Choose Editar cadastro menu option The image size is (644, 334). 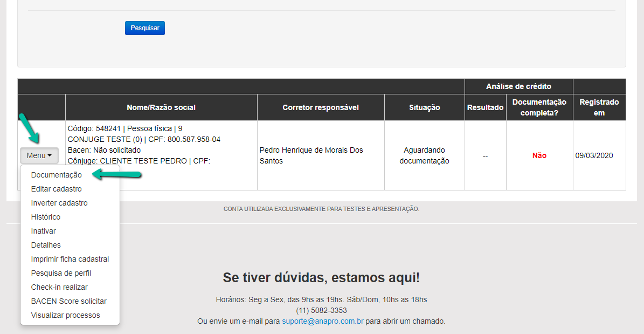click(57, 189)
